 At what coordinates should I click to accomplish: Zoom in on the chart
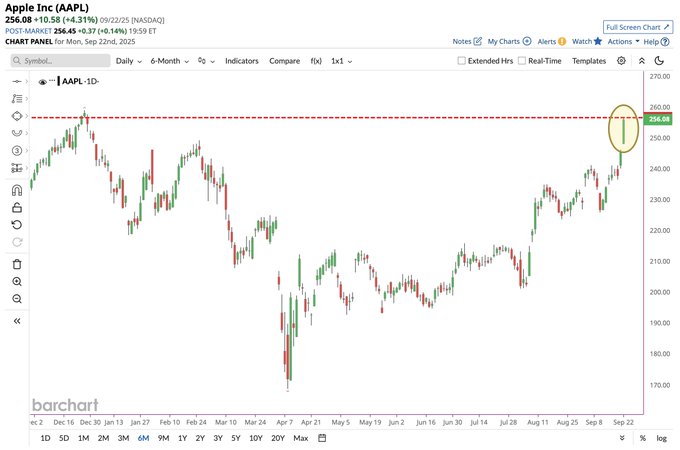pyautogui.click(x=16, y=281)
